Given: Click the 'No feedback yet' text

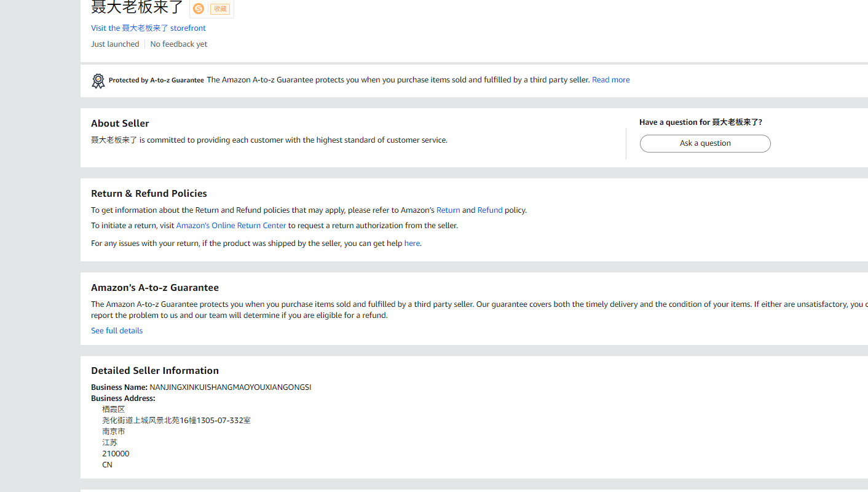Looking at the screenshot, I should [179, 44].
